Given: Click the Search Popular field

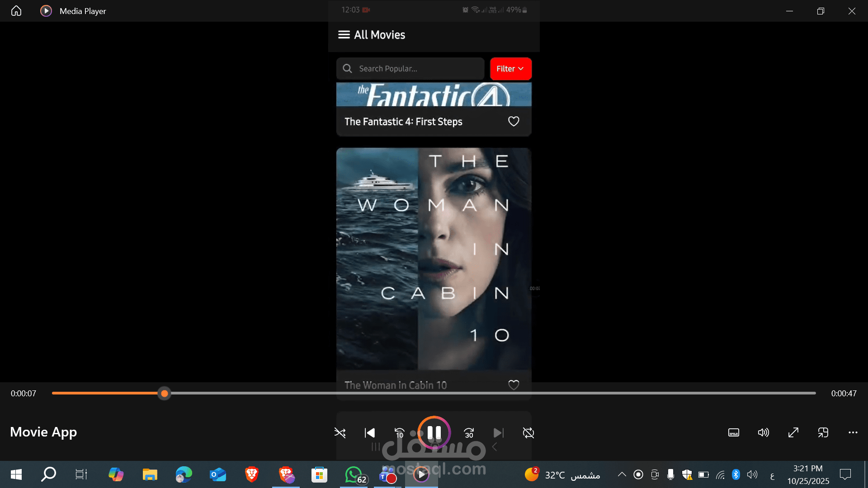Looking at the screenshot, I should (410, 69).
